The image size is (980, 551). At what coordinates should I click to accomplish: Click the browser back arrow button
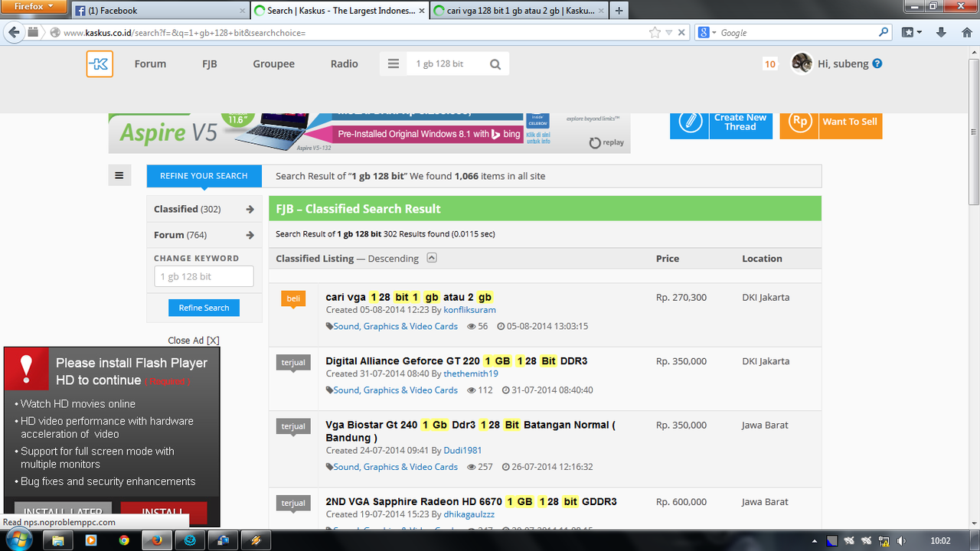pos(13,32)
